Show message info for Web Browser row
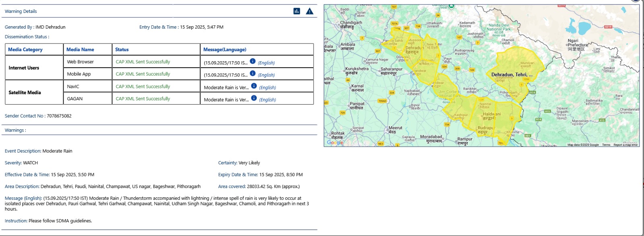The width and height of the screenshot is (644, 236). pos(252,61)
